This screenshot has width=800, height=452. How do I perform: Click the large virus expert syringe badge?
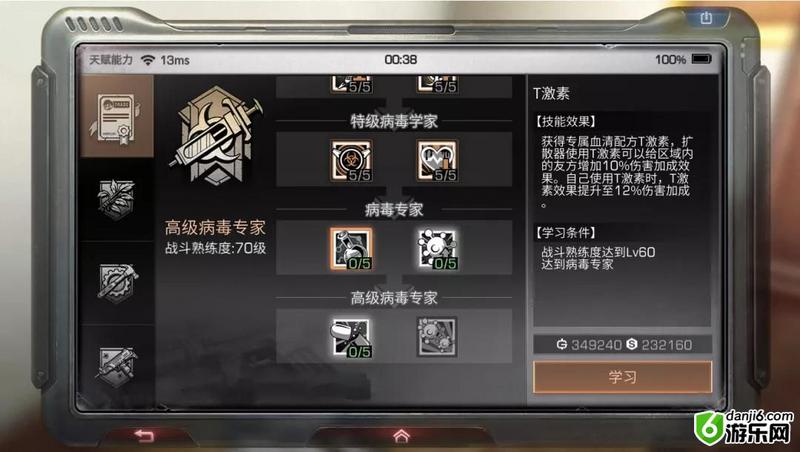(x=215, y=136)
